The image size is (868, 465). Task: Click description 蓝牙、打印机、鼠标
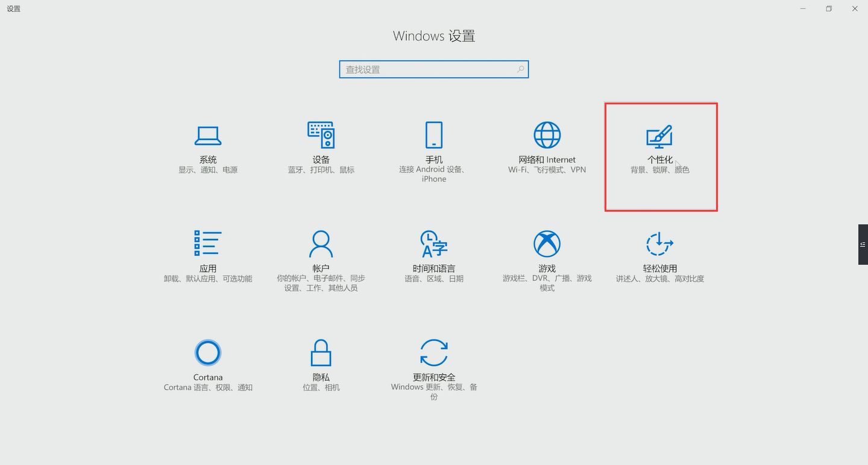321,170
